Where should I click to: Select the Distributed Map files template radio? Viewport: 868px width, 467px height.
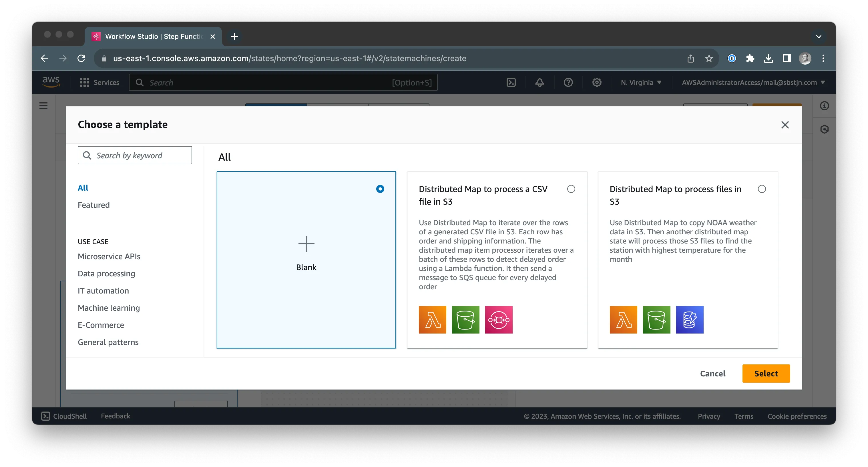[x=762, y=189]
